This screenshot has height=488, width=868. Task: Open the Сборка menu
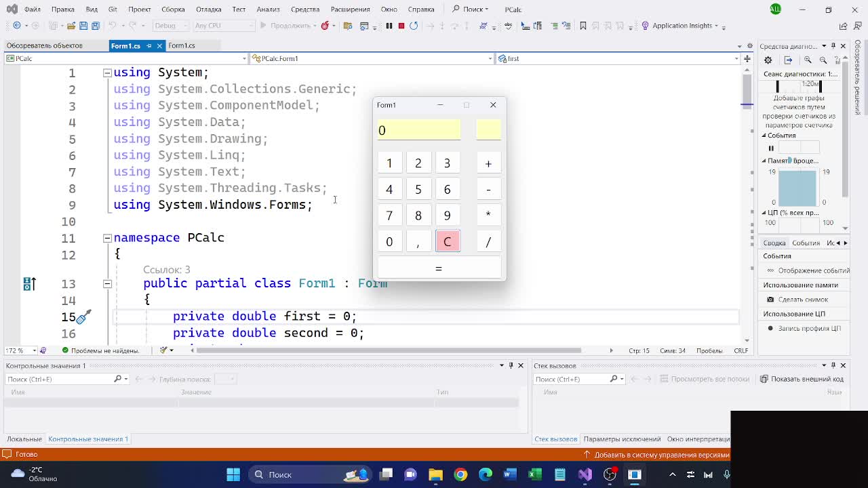tap(173, 9)
